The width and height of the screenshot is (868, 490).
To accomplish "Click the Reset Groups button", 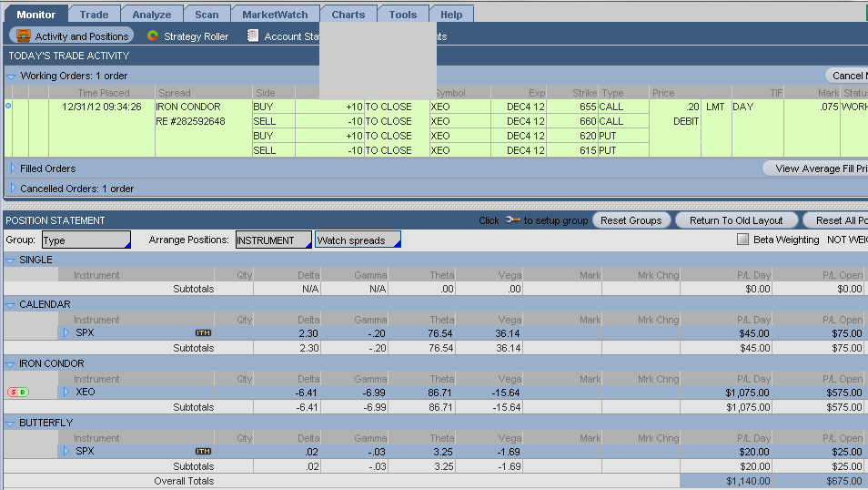I will 631,220.
